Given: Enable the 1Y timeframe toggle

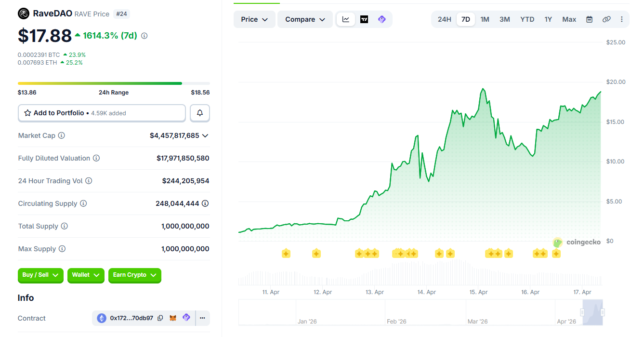Looking at the screenshot, I should coord(548,19).
